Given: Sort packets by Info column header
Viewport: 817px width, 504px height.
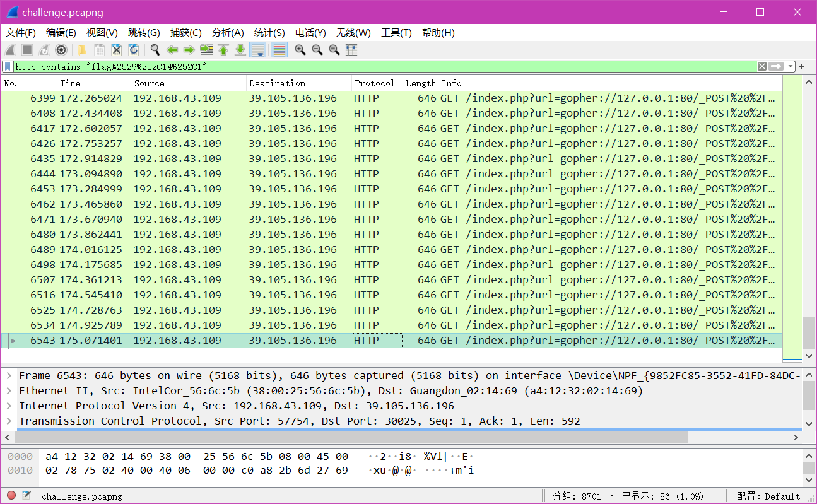Looking at the screenshot, I should [x=610, y=83].
